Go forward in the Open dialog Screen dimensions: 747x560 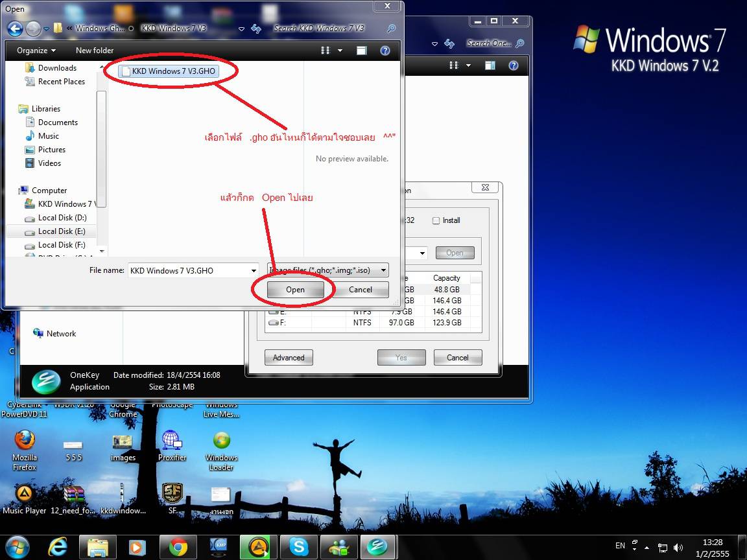pyautogui.click(x=33, y=29)
